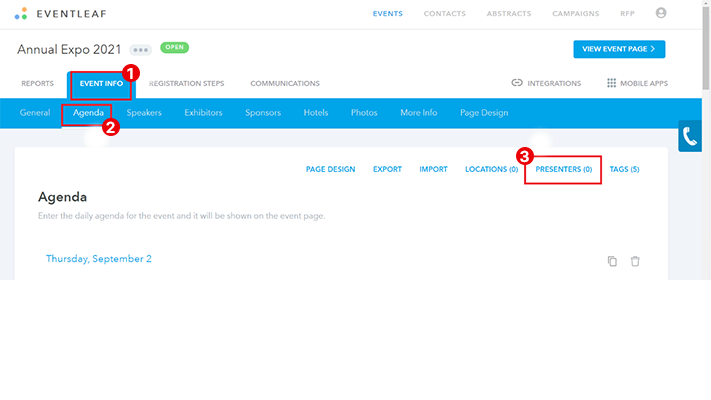
Task: Open the user account profile icon
Action: [x=660, y=14]
